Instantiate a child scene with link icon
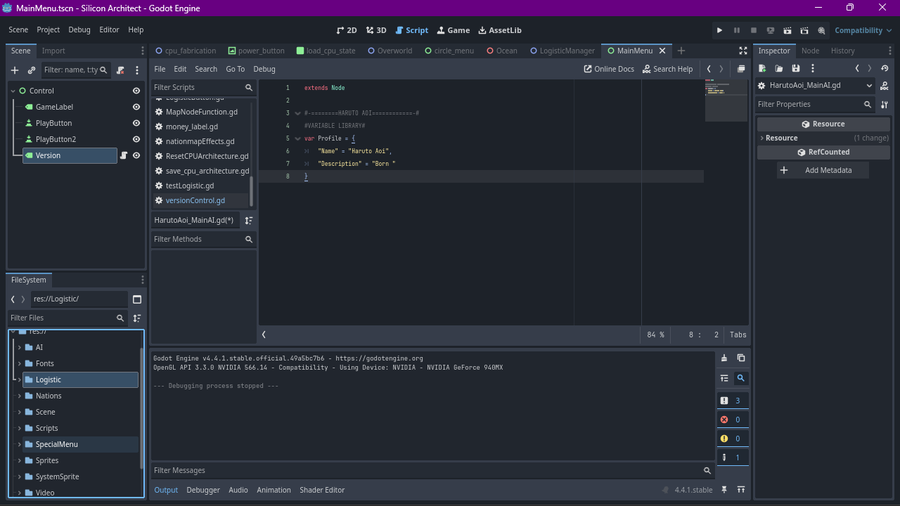 [x=32, y=70]
